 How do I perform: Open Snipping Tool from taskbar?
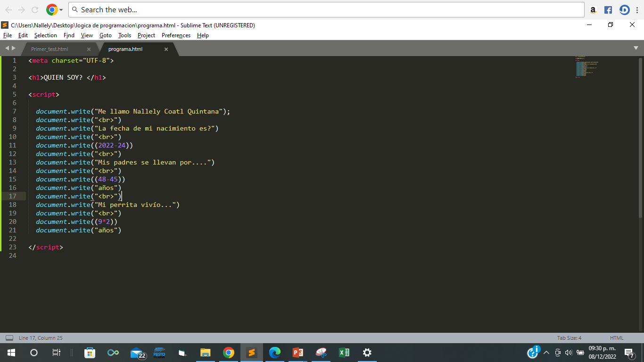point(321,353)
